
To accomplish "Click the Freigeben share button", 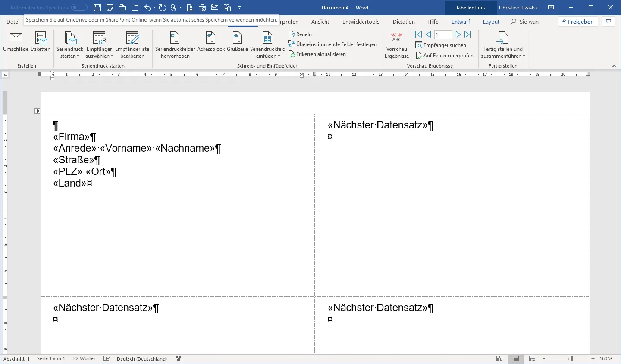I will click(577, 22).
